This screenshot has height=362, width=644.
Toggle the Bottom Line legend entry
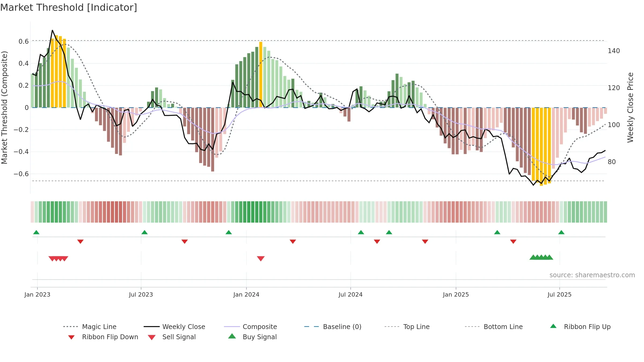point(494,327)
